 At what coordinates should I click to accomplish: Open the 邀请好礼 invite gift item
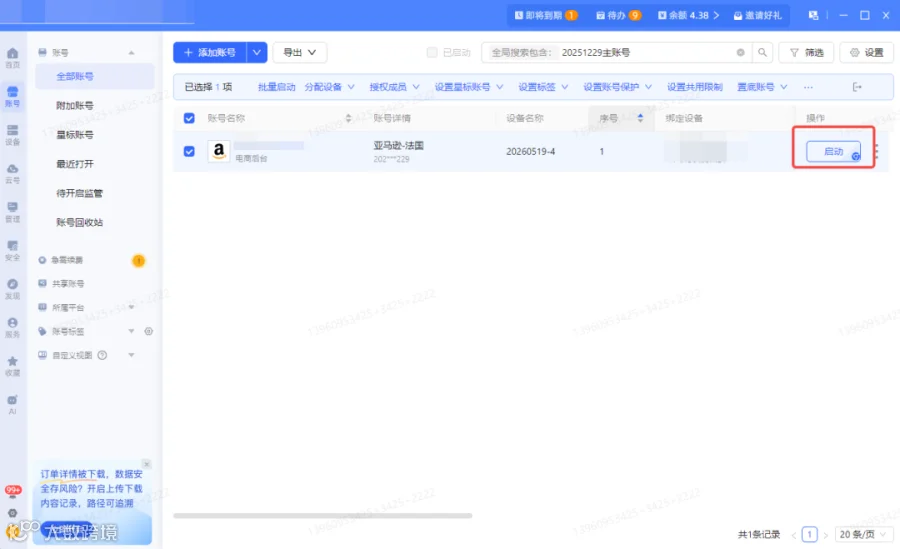point(758,16)
